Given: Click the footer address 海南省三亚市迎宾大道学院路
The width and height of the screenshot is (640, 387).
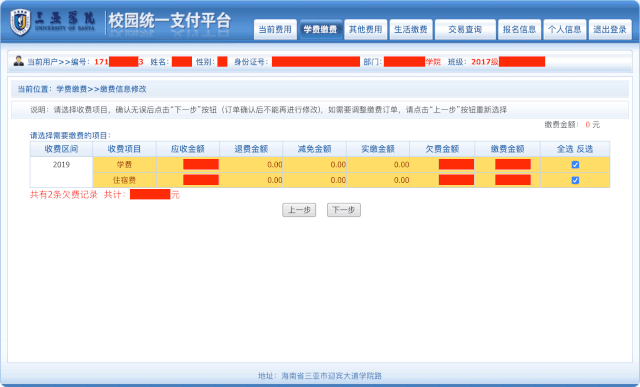Looking at the screenshot, I should 331,376.
